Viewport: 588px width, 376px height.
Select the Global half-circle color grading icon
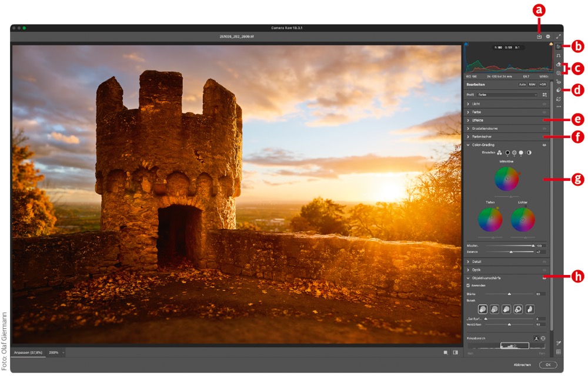529,153
